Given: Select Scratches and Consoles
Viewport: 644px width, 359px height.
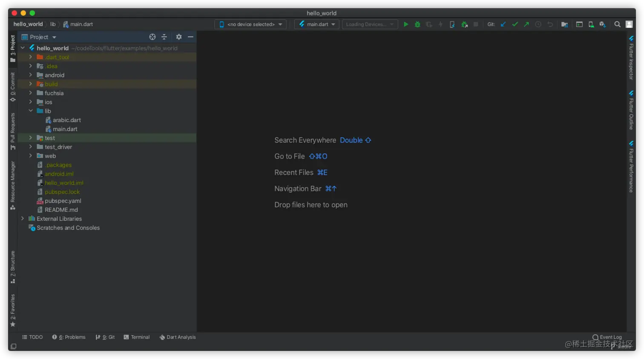Looking at the screenshot, I should 68,228.
